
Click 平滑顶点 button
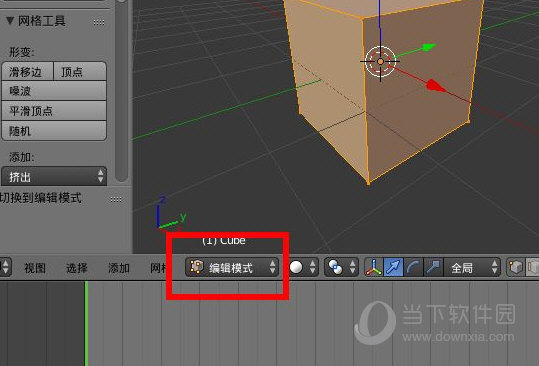click(54, 111)
